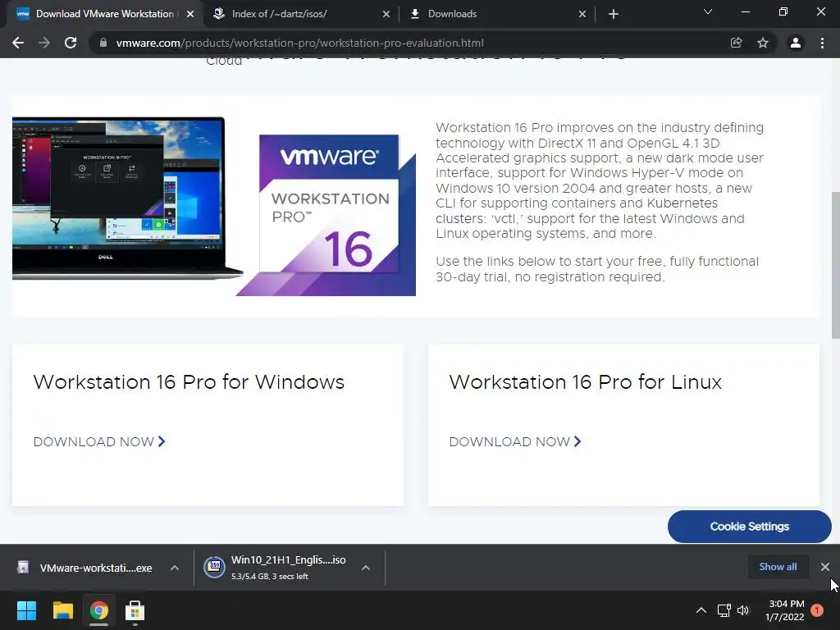Open Cookie Settings
The height and width of the screenshot is (630, 840).
[750, 527]
